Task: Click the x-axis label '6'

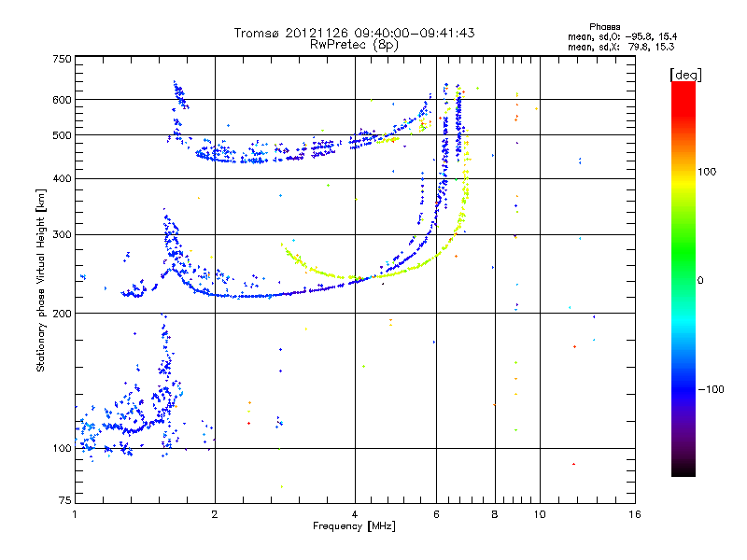Action: pos(436,514)
